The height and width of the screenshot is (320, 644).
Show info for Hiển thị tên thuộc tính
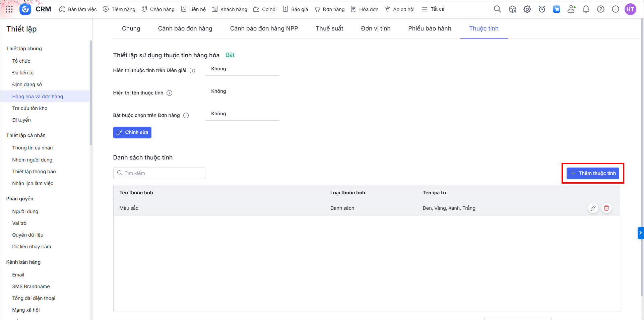170,93
